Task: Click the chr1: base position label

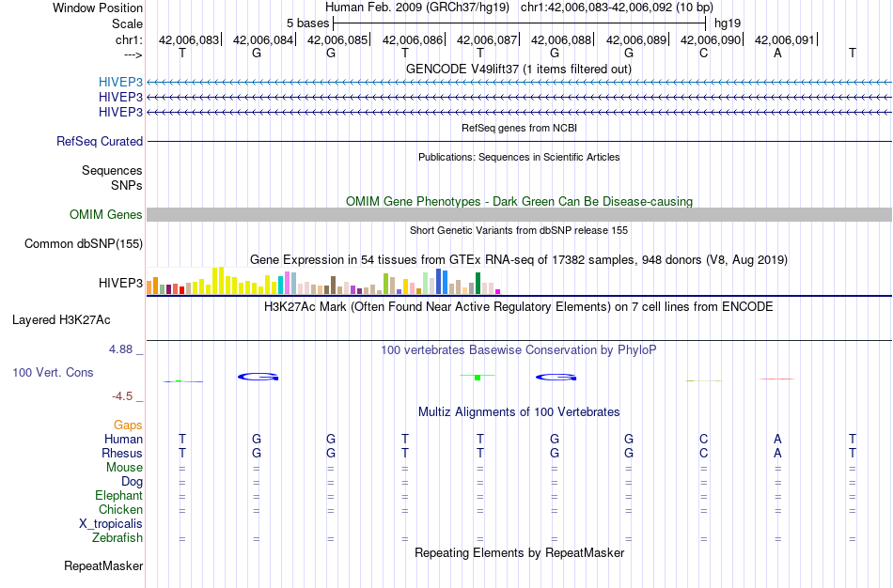Action: click(x=129, y=39)
